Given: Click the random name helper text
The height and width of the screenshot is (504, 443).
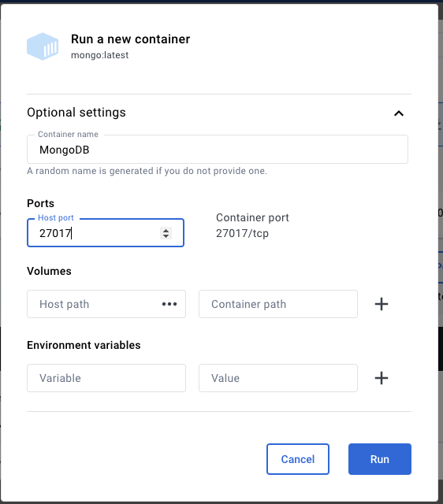Looking at the screenshot, I should 147,171.
